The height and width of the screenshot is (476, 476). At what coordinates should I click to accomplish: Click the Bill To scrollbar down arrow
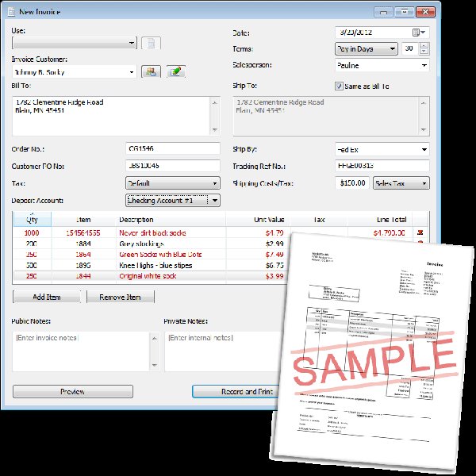(215, 130)
